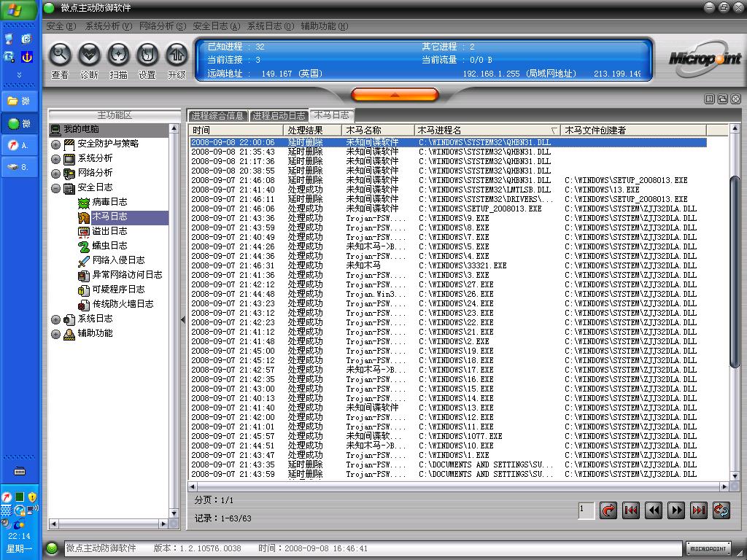Click first panel layout icon top-right
747x560 pixels.
pos(709,99)
